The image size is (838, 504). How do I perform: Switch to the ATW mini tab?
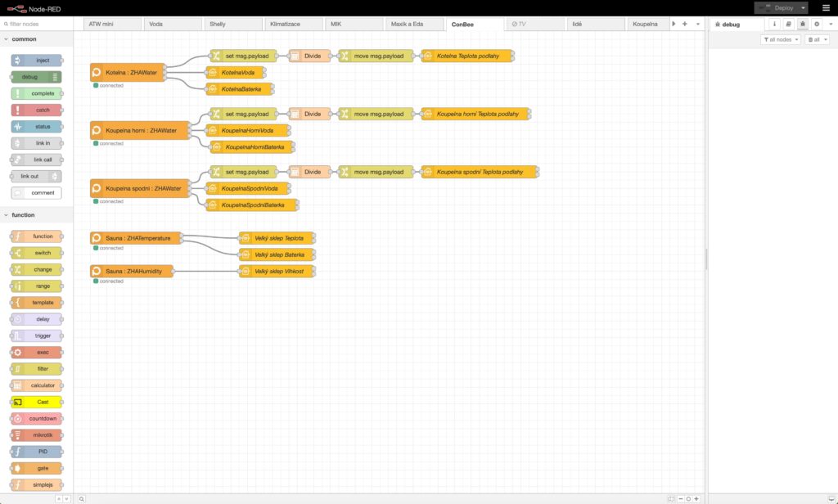click(112, 24)
